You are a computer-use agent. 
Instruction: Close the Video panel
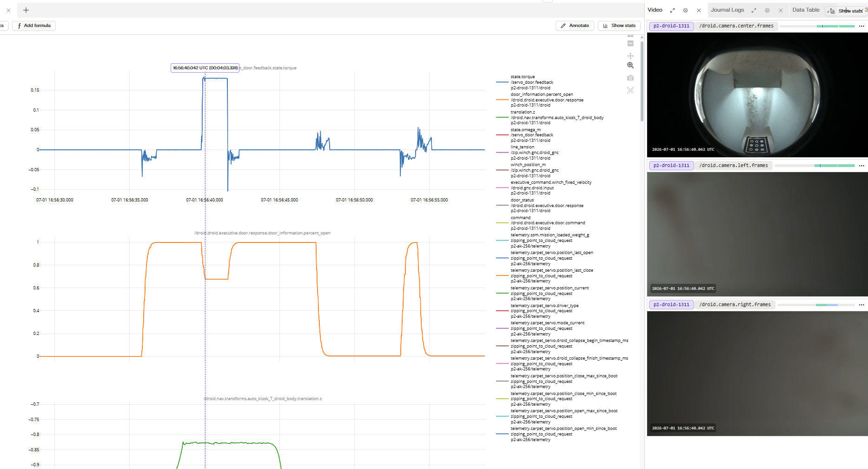(x=699, y=10)
